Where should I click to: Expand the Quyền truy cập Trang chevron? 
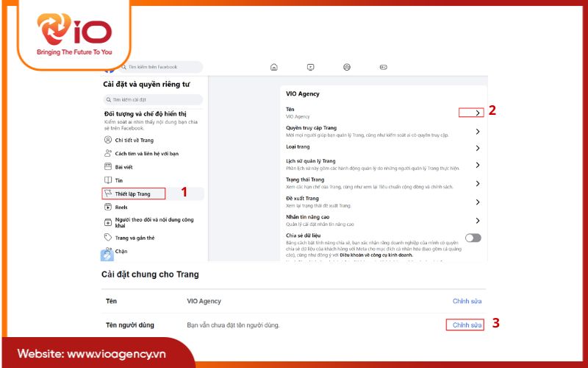tap(477, 132)
